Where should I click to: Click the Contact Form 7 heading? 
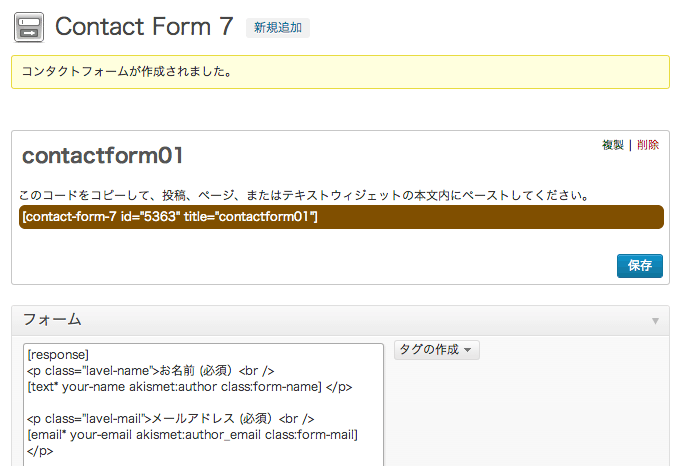pos(144,26)
